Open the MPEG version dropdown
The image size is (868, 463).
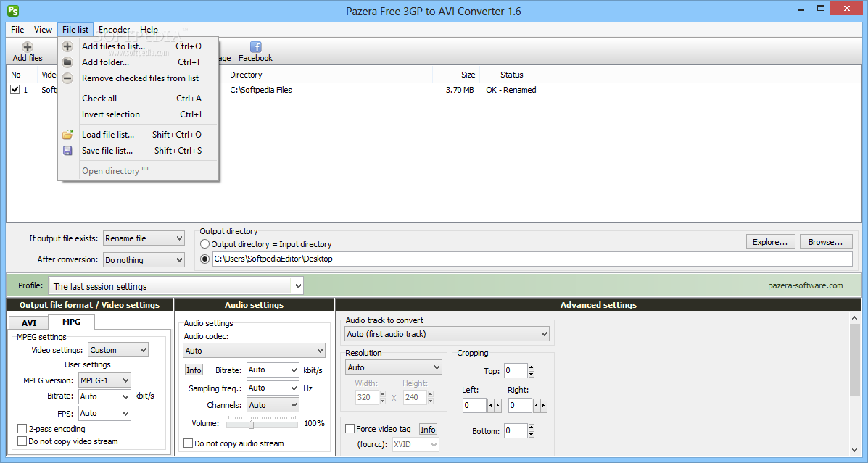104,380
